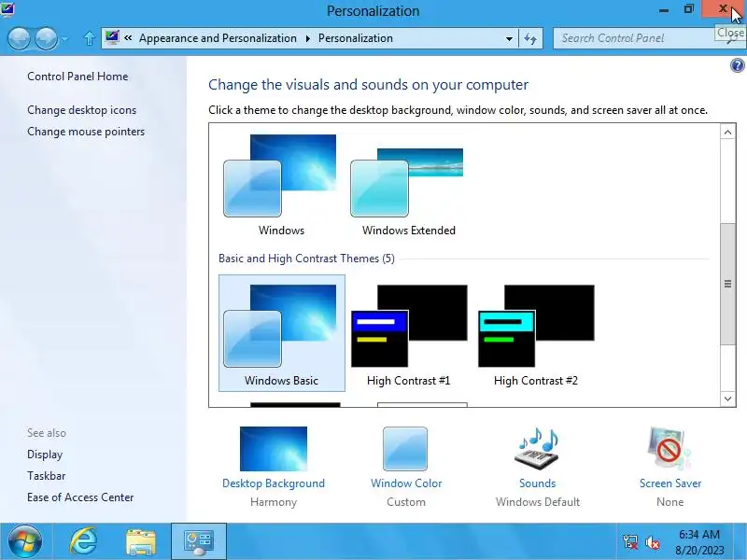Screen dimensions: 747x560
Task: Click the Control Panel icon in address bar
Action: 112,37
